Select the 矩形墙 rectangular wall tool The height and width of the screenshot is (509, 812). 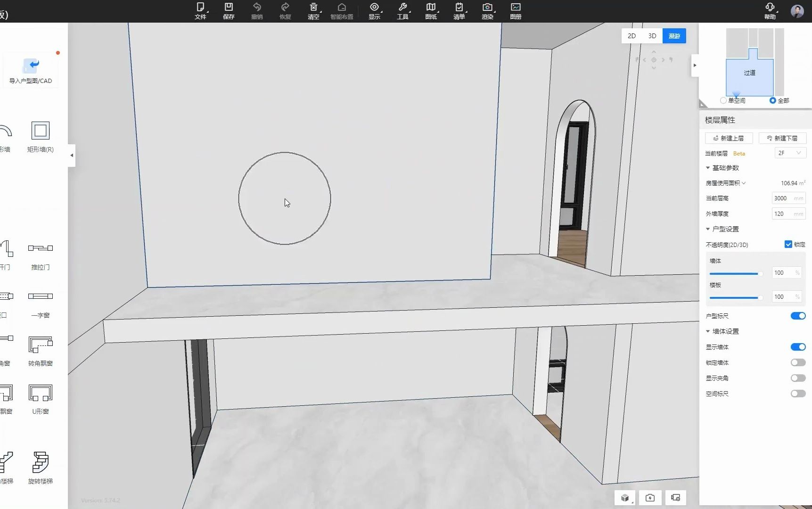pos(40,137)
